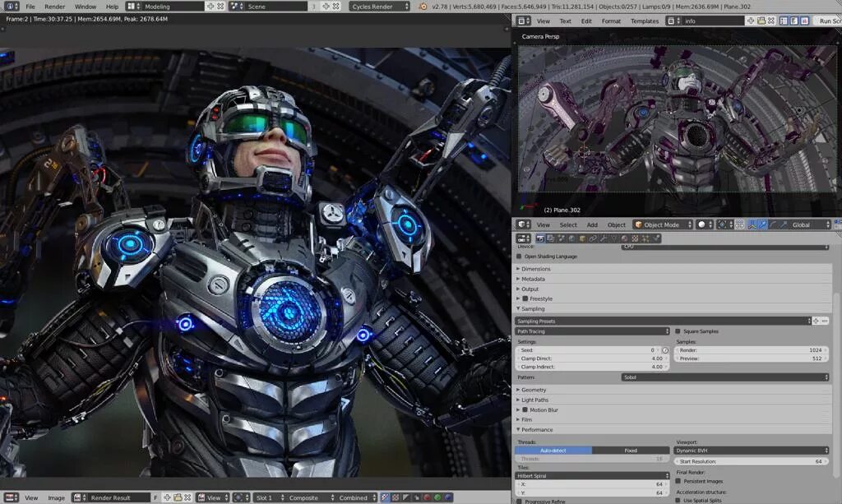Open the Material properties tab icon
This screenshot has height=504, width=842.
pos(624,238)
